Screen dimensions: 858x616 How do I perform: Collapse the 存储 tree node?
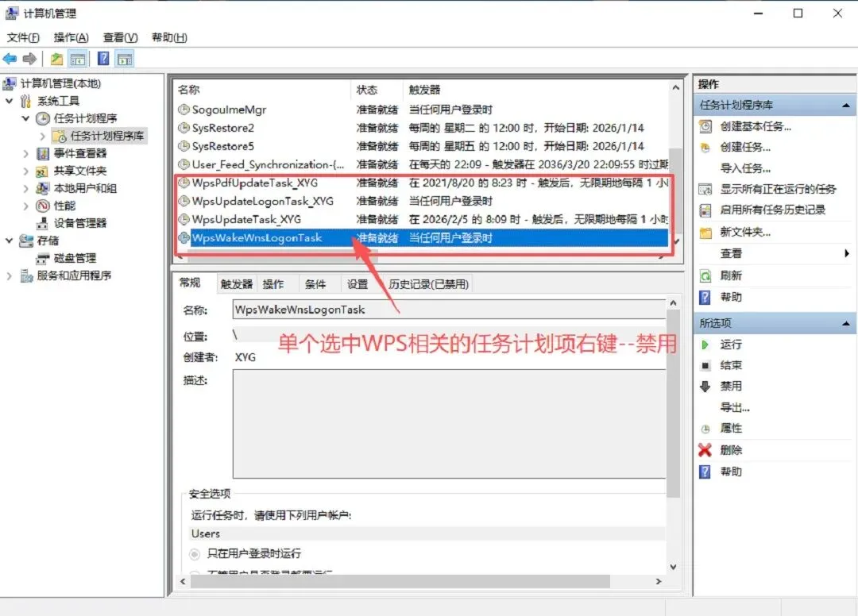click(x=10, y=241)
